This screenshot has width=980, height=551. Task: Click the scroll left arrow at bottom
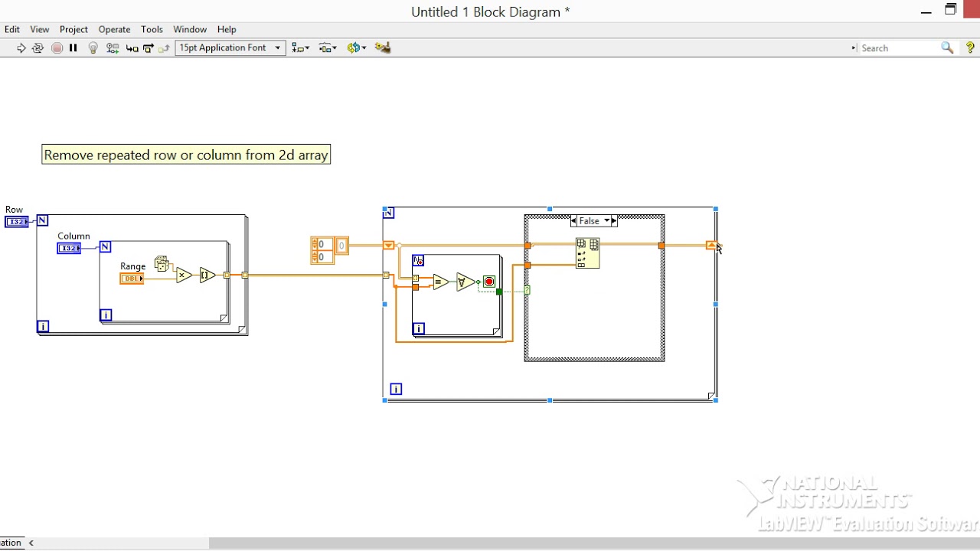point(31,543)
